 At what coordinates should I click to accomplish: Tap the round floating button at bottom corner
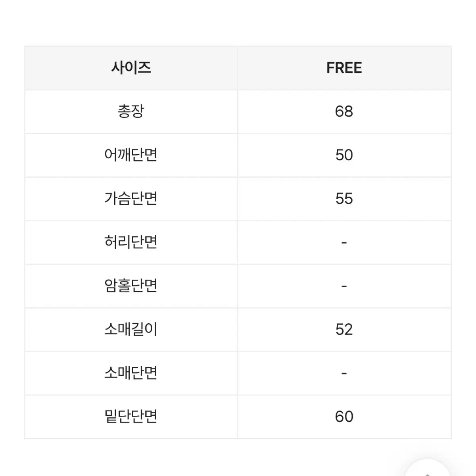coord(428,470)
